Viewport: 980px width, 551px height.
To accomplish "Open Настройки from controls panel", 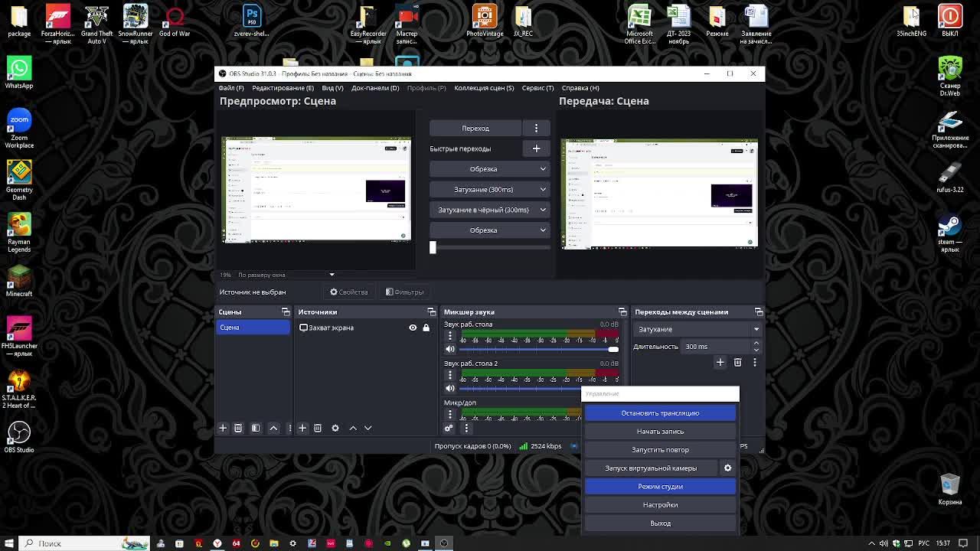I will tap(660, 504).
